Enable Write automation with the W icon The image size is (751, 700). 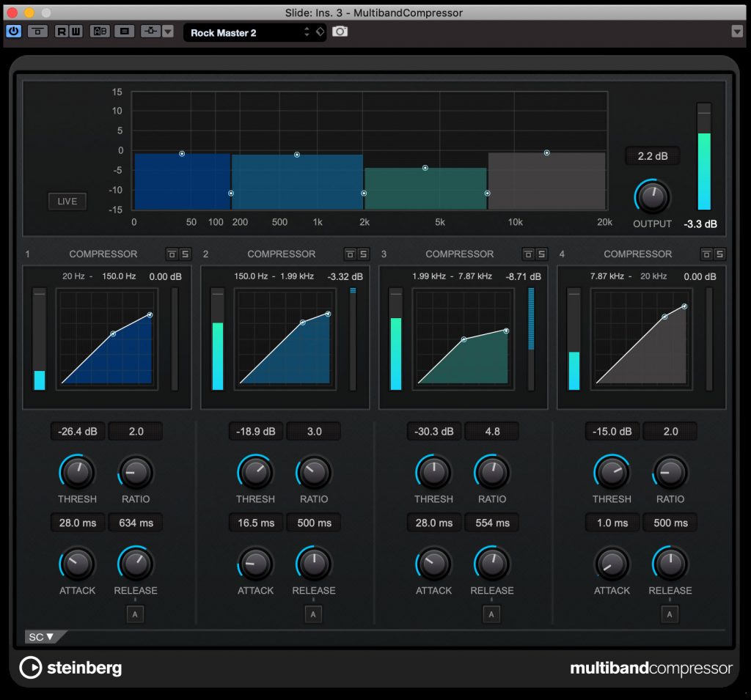click(x=76, y=32)
